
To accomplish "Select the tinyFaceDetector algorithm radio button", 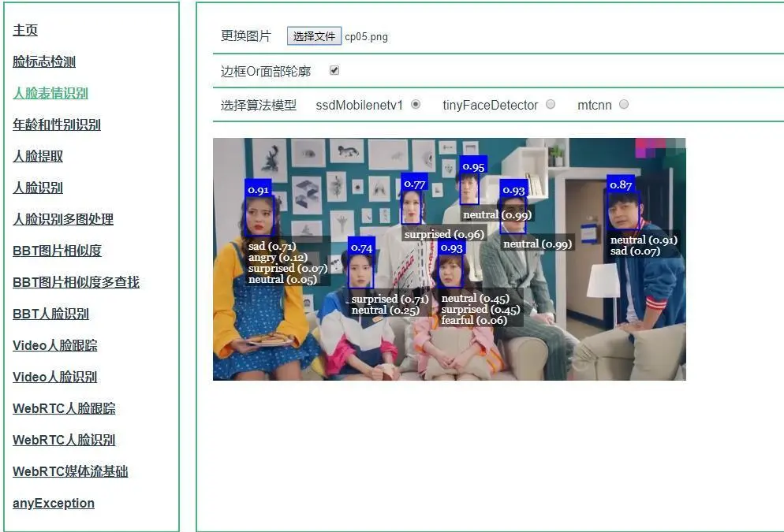I will [x=550, y=104].
